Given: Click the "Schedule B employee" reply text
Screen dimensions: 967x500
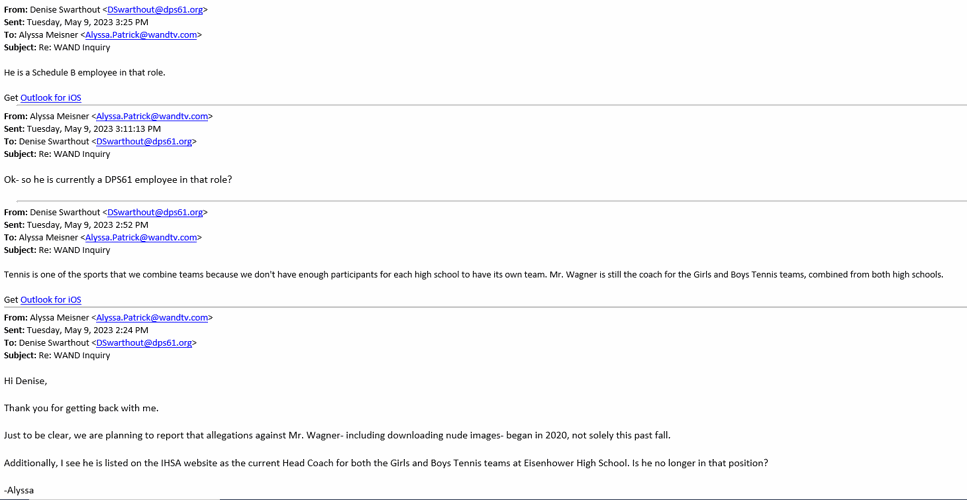Looking at the screenshot, I should click(x=85, y=73).
